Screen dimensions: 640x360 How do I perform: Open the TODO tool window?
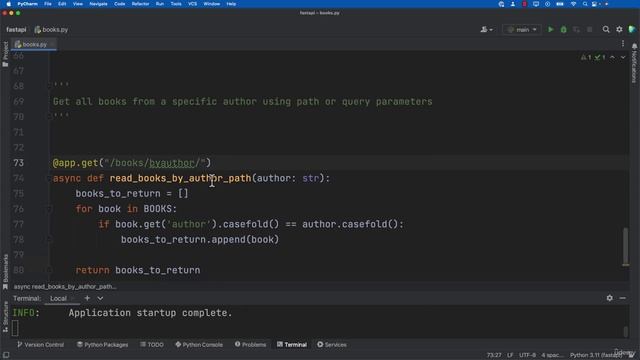[x=152, y=344]
